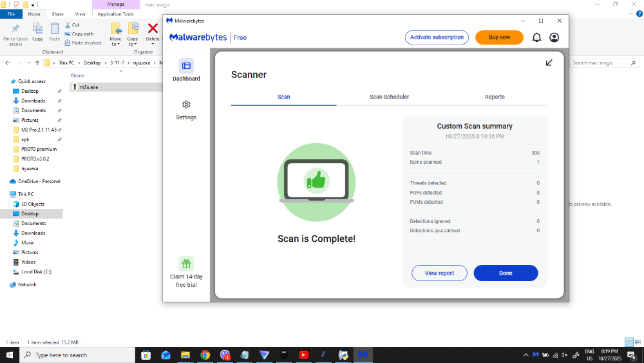Switch Explorer to details view icon
Viewport: 644px width, 363px height.
(x=629, y=342)
